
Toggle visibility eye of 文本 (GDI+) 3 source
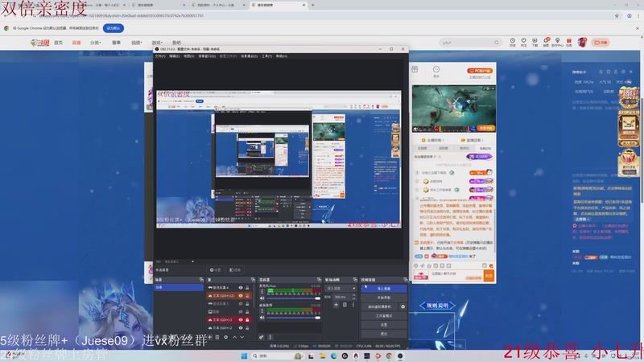pyautogui.click(x=241, y=319)
